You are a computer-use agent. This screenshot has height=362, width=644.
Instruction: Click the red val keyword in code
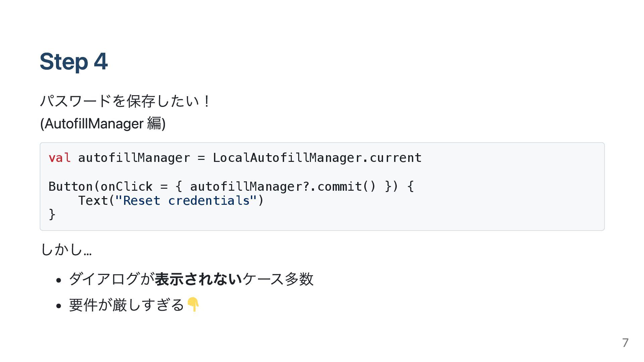pos(59,158)
